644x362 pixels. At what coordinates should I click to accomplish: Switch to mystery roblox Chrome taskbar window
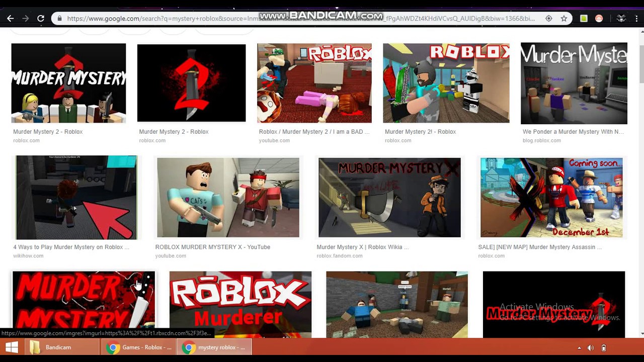coord(214,347)
